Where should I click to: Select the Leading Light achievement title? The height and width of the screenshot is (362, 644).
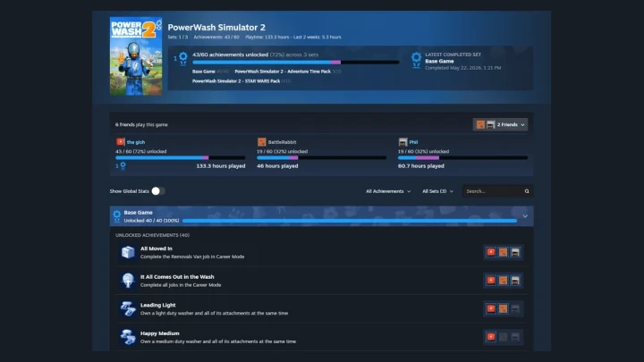(x=157, y=306)
